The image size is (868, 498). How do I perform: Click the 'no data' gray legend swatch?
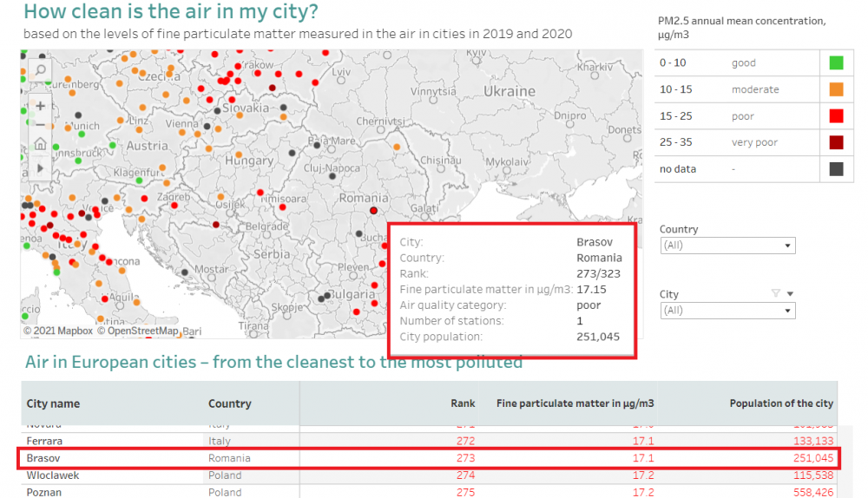pyautogui.click(x=836, y=169)
